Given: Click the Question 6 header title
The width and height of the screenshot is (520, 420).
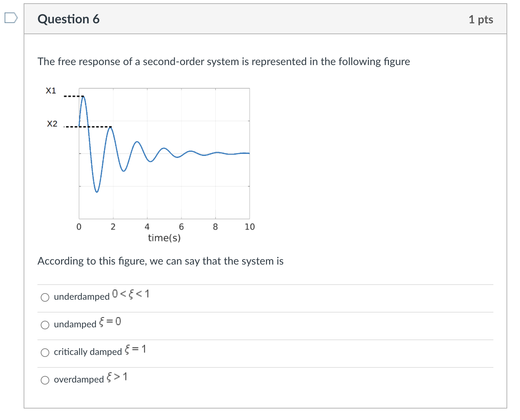Looking at the screenshot, I should coord(68,19).
